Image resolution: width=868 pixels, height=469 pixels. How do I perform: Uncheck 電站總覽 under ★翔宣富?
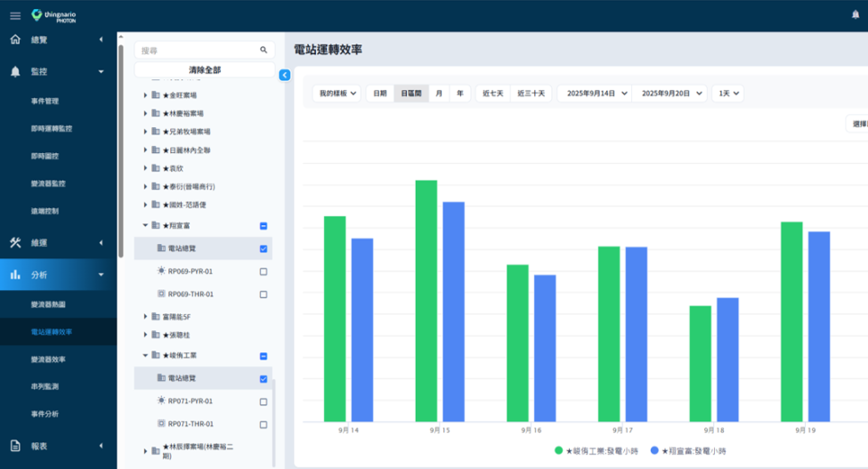264,249
